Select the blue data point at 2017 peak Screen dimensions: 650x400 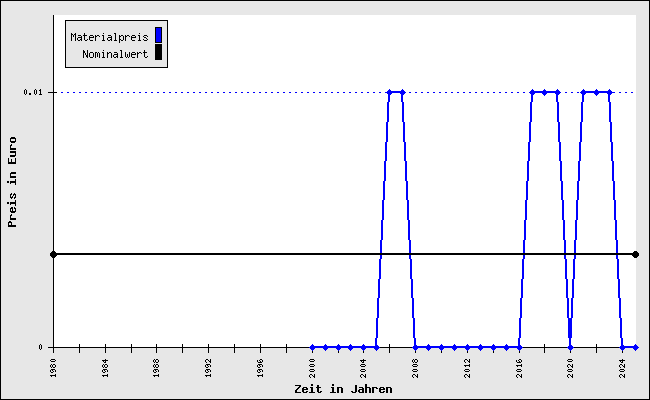[532, 92]
